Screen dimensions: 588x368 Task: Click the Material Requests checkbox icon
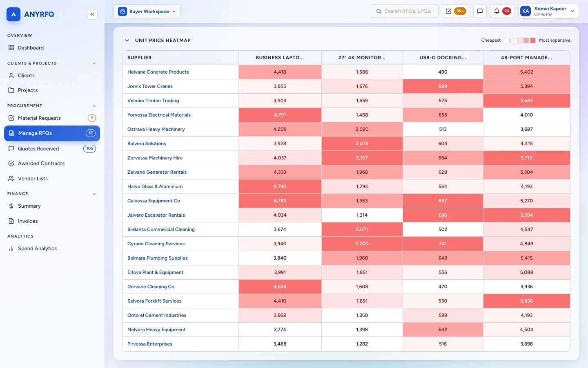(x=11, y=118)
